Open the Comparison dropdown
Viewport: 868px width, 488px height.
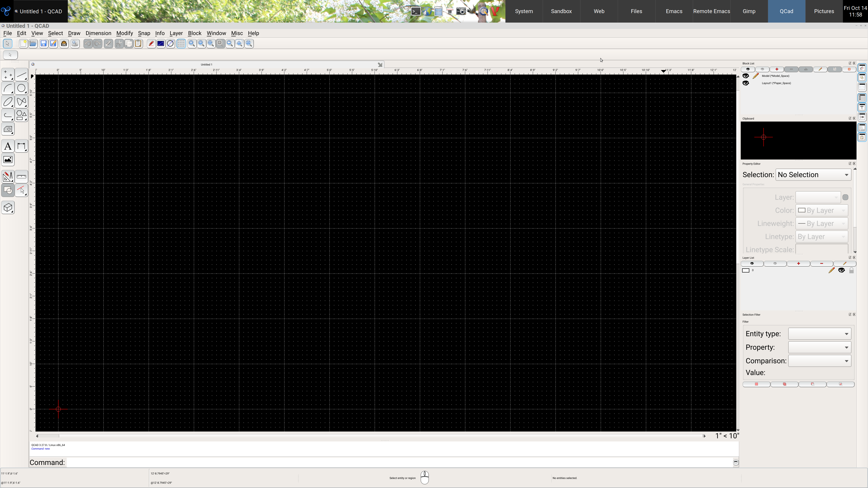(x=819, y=361)
